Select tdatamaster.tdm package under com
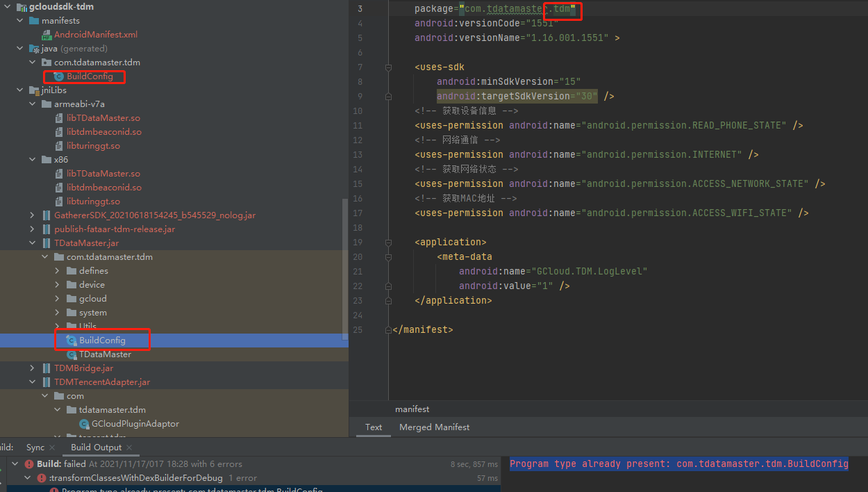This screenshot has width=868, height=492. tap(112, 410)
